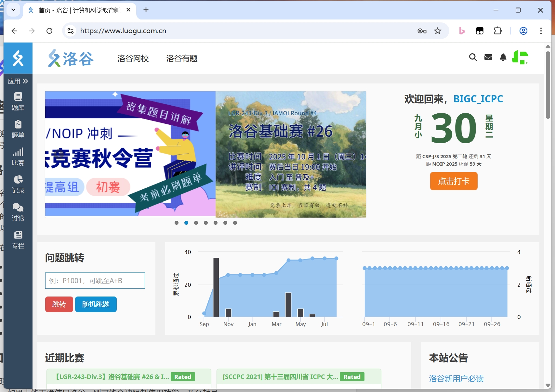Open the 比赛 contests sidebar icon
Viewport: 555px width, 392px height.
pyautogui.click(x=18, y=157)
